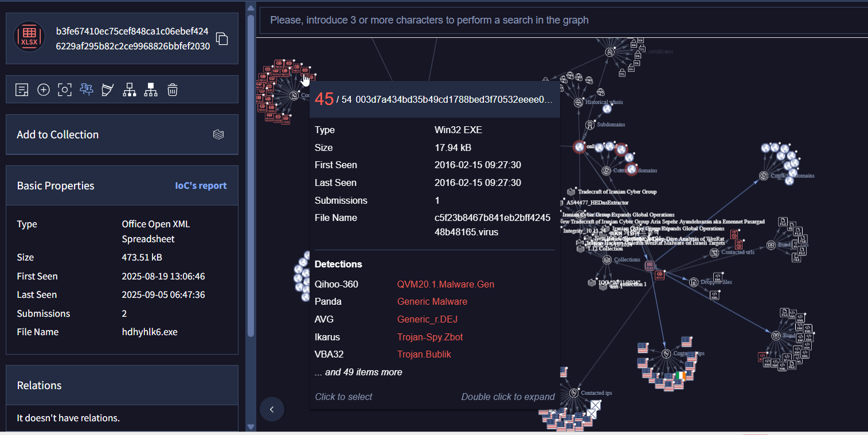Image resolution: width=868 pixels, height=435 pixels.
Task: Click the Irish flag IP node
Action: pos(681,376)
